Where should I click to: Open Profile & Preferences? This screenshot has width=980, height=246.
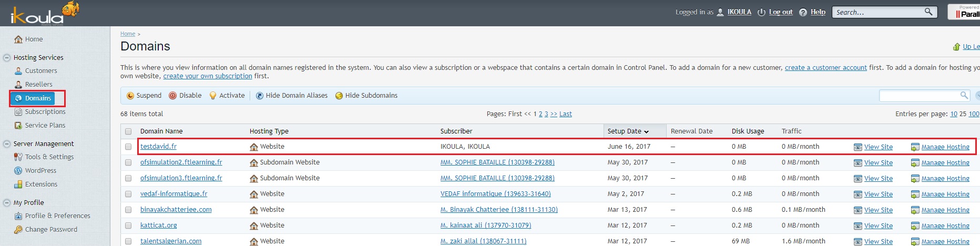(x=52, y=216)
